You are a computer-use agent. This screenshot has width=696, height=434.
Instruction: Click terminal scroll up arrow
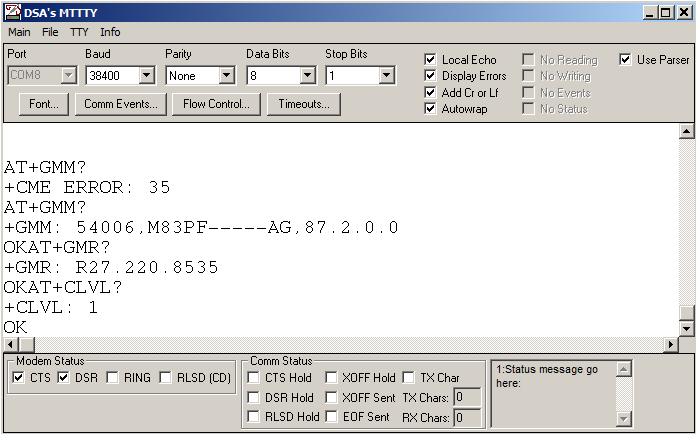click(686, 131)
